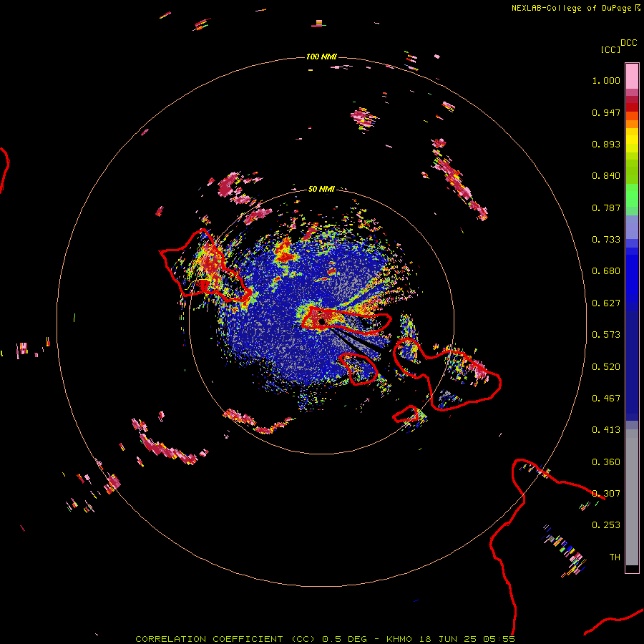
Task: Click the 0.360 scale value
Action: (606, 462)
